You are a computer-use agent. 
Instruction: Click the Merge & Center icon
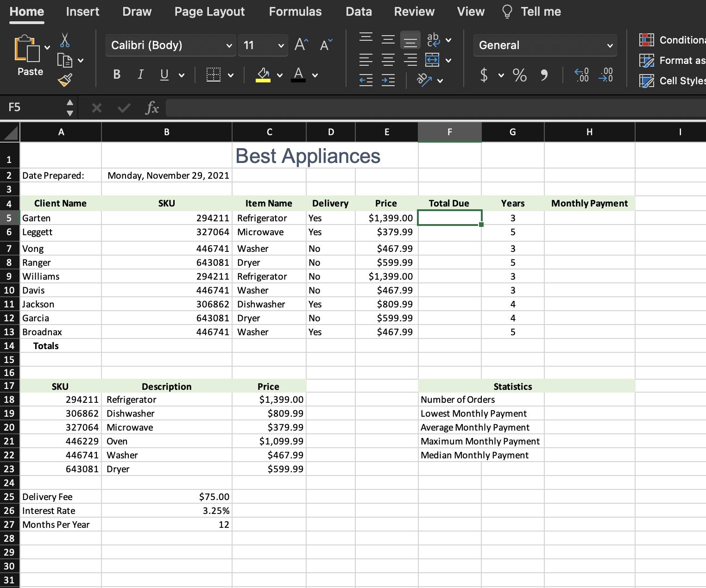tap(432, 60)
